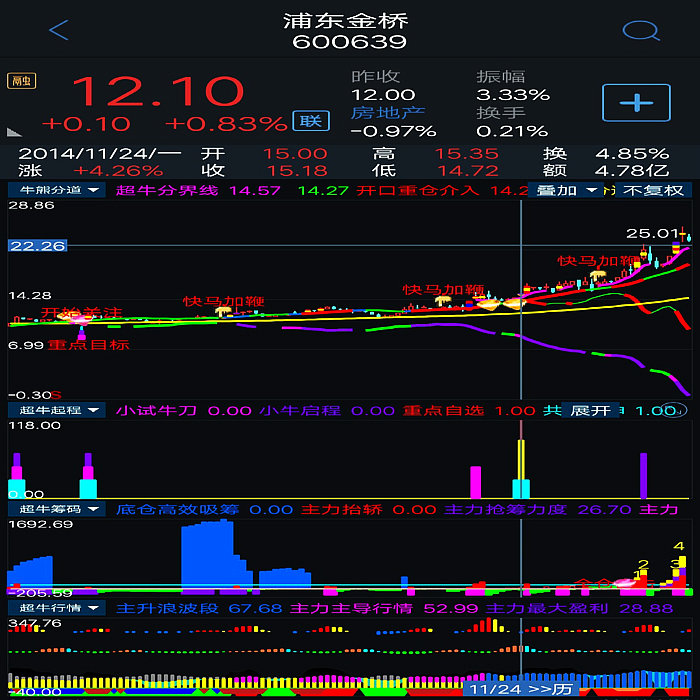Tap the mushroom marker under 快马加鞭 label
Screen dimensions: 700x700
[223, 311]
